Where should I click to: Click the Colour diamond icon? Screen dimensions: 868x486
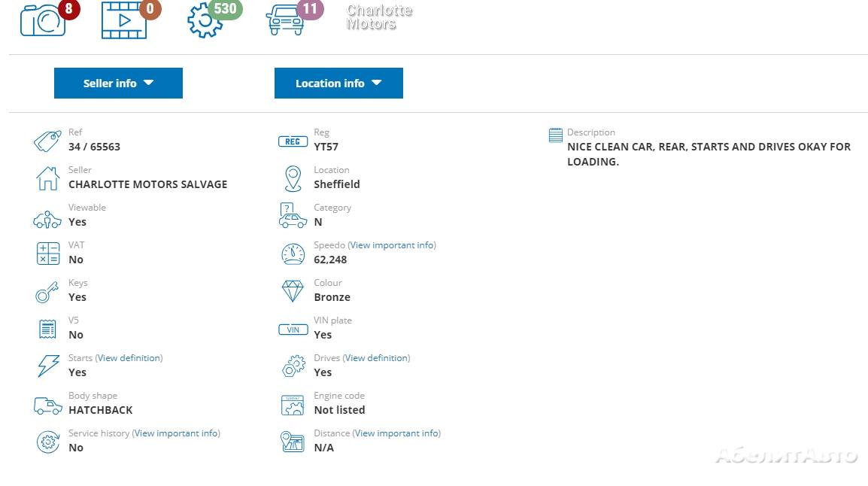pos(293,291)
